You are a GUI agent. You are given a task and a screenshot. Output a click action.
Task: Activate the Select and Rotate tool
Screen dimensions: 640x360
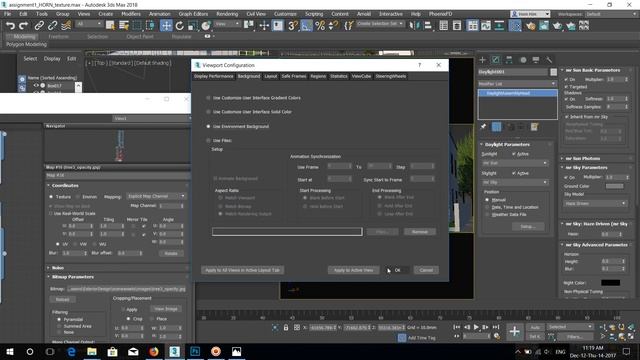click(180, 26)
